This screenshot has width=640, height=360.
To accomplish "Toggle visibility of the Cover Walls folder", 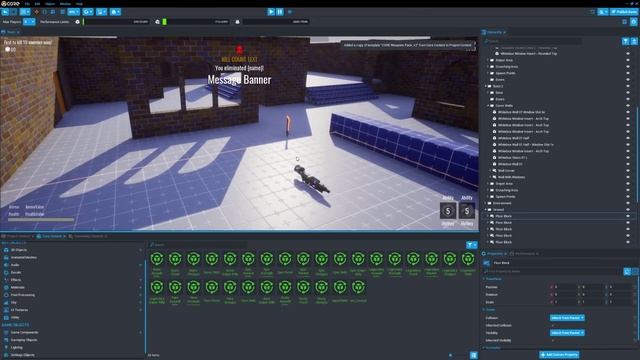I will pos(628,106).
